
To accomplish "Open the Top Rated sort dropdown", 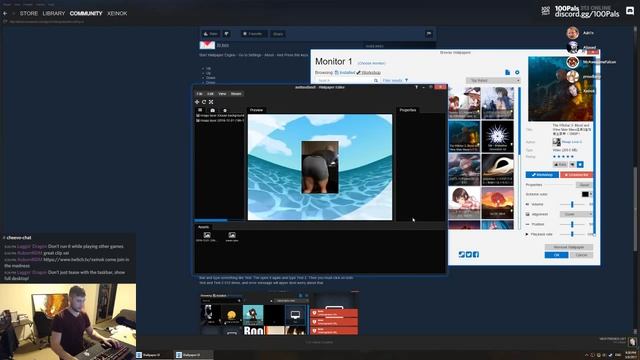I will pos(493,80).
